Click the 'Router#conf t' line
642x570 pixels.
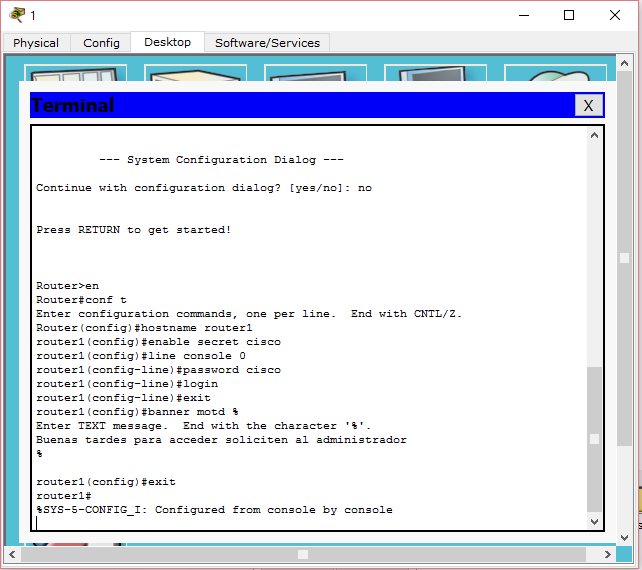tap(81, 300)
